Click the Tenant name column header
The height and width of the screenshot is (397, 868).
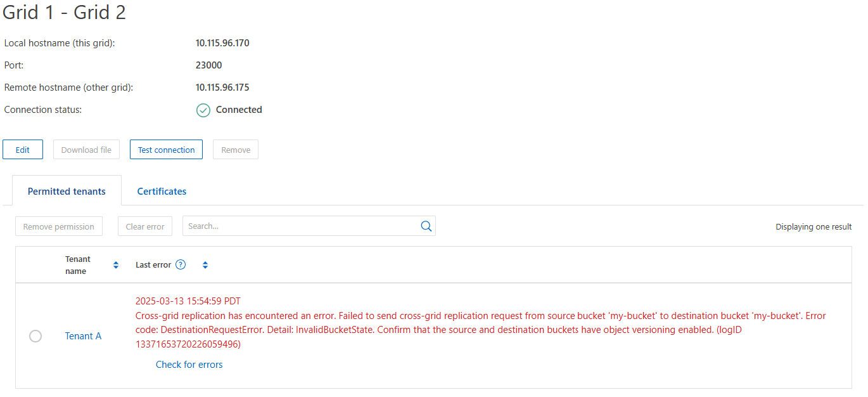coord(78,265)
